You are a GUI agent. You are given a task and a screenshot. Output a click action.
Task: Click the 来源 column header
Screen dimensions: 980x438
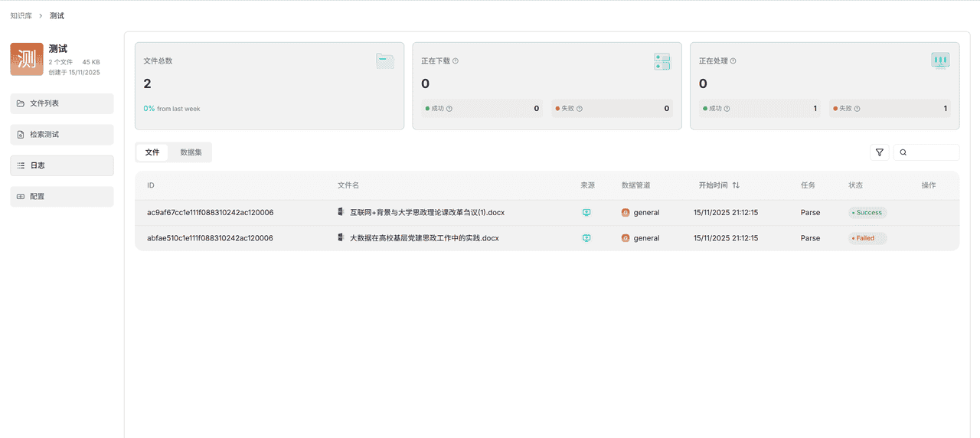(x=587, y=185)
